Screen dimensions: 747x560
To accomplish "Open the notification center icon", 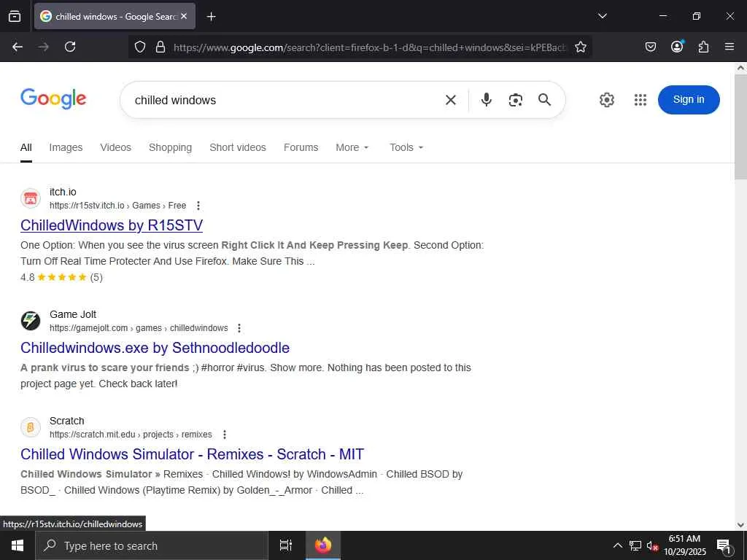I will pos(724,545).
